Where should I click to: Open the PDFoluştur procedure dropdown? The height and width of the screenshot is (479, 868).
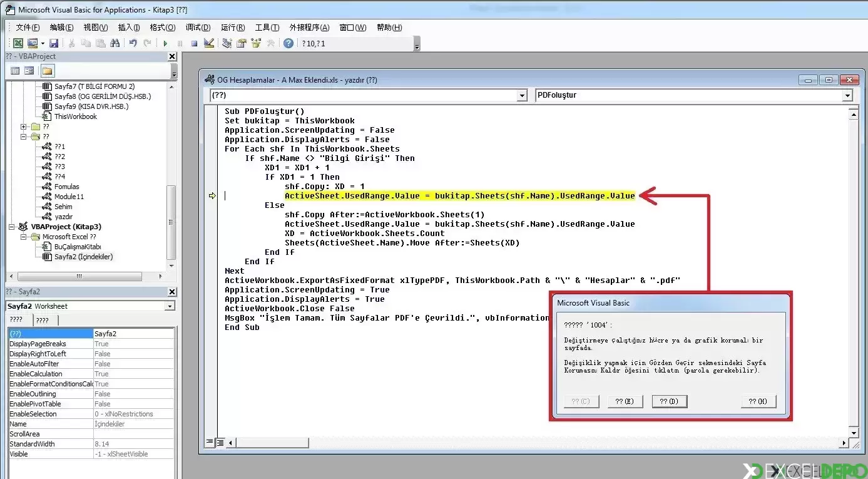[x=847, y=96]
